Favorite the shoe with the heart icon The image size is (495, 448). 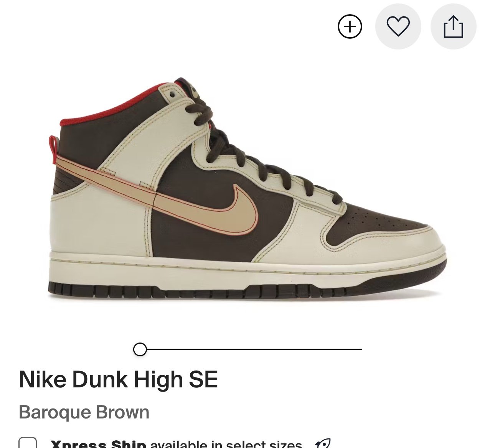point(398,26)
